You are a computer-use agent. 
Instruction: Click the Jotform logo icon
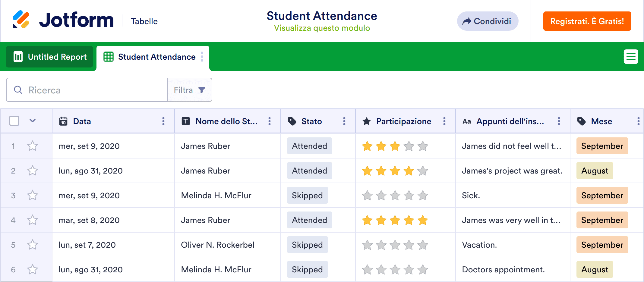click(x=21, y=20)
